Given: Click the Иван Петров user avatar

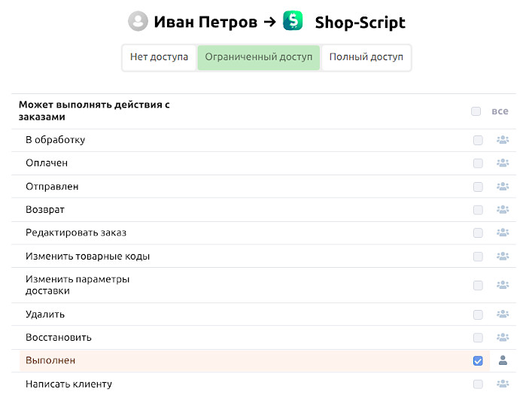Looking at the screenshot, I should [138, 21].
